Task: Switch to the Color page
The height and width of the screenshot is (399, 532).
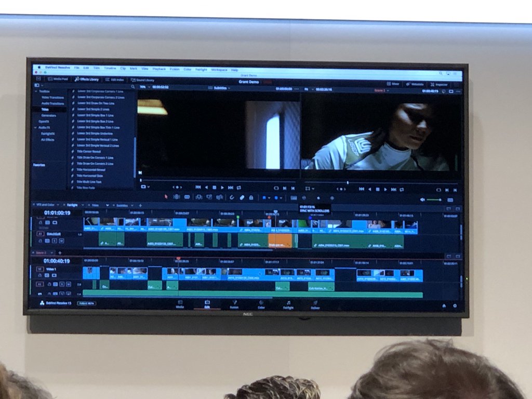Action: click(261, 304)
